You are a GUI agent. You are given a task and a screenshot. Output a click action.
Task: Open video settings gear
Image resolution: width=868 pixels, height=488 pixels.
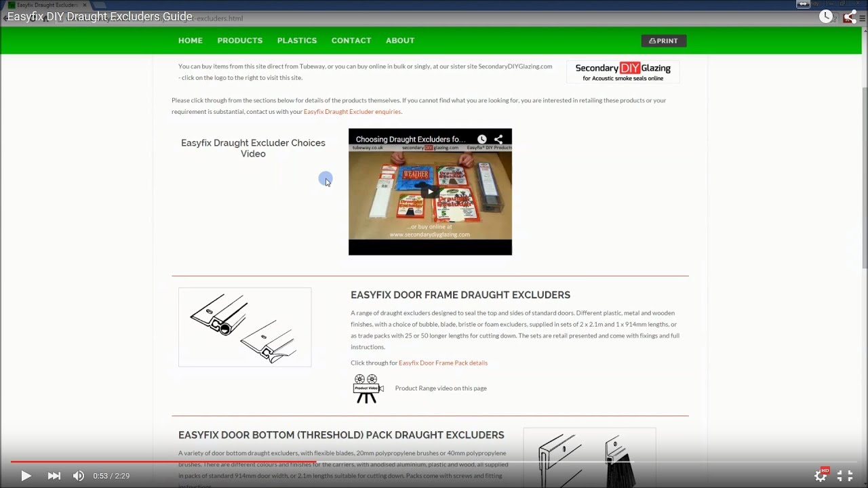[821, 475]
